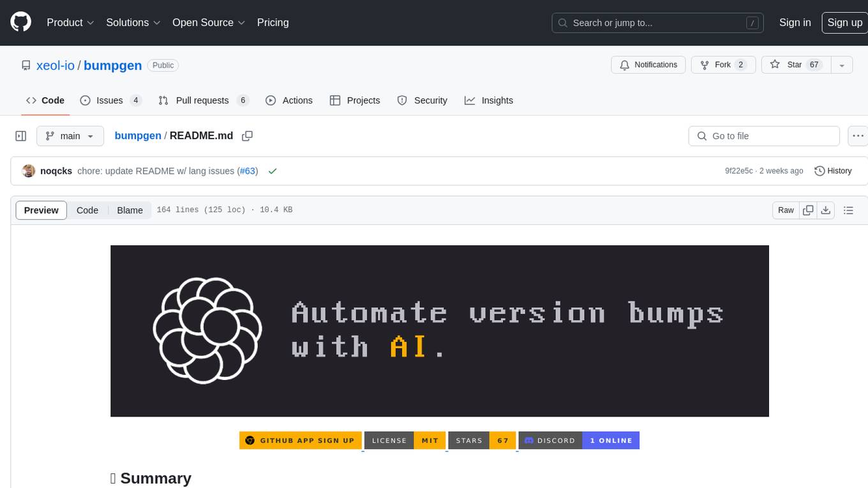Open the GitHub homepage logo
The height and width of the screenshot is (488, 868).
20,22
